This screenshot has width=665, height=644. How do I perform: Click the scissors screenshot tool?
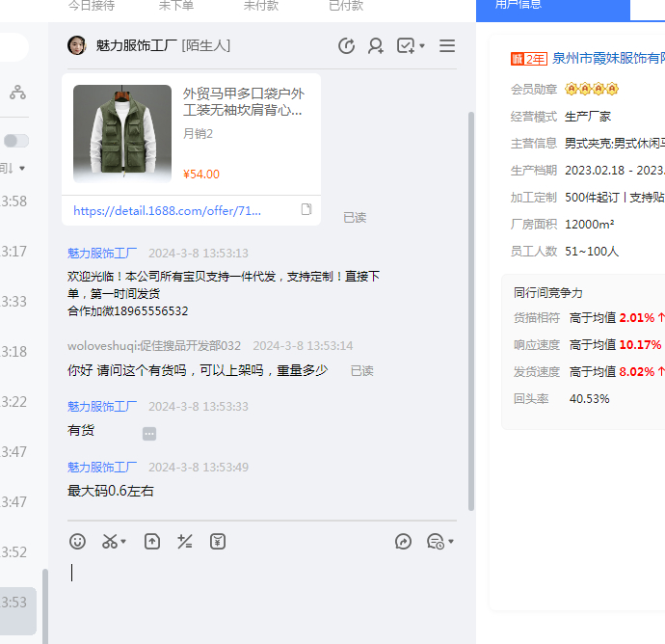(x=111, y=542)
